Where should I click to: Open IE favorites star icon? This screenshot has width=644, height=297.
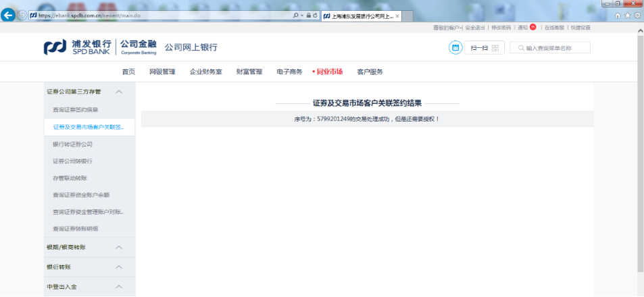point(627,16)
